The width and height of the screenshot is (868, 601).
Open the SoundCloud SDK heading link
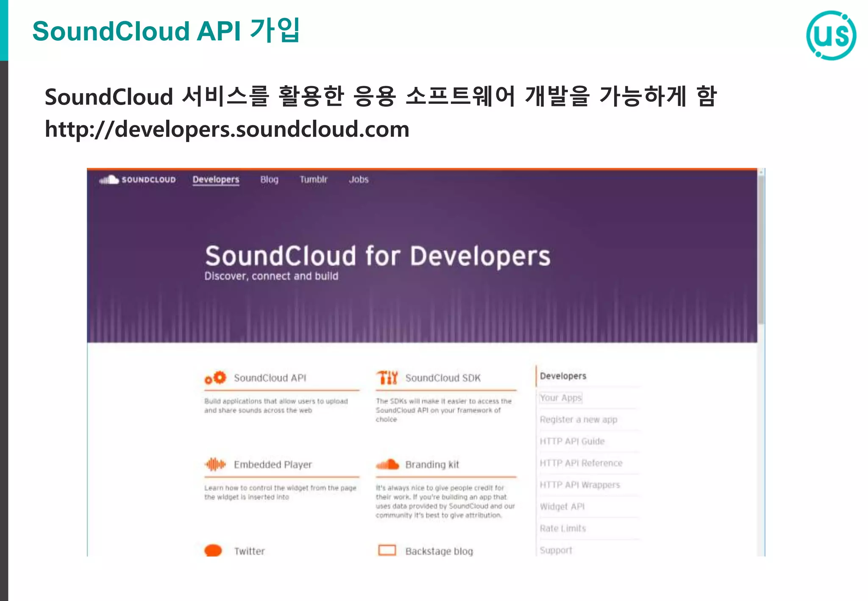point(443,378)
